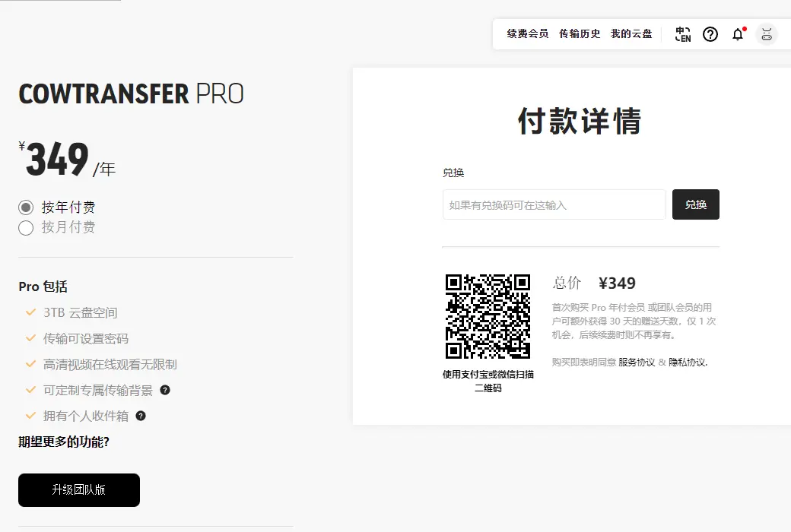Click the COWTRANSFER PRO logo text
791x532 pixels.
(x=131, y=93)
